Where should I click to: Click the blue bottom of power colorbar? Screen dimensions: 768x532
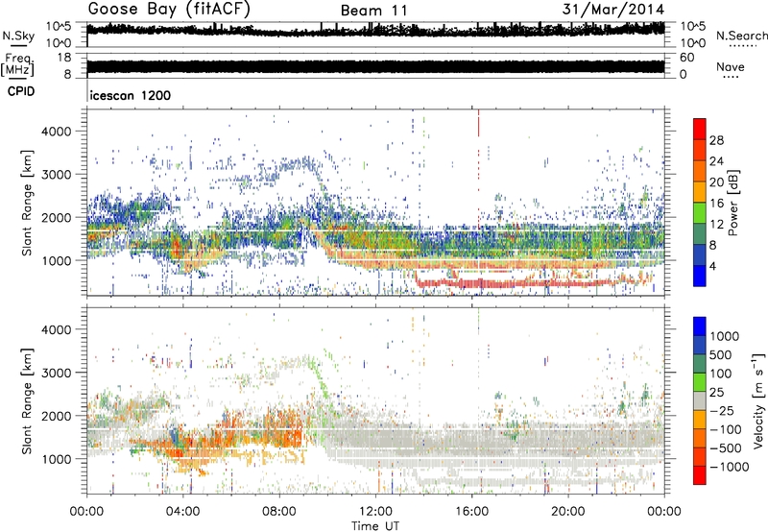(x=700, y=276)
